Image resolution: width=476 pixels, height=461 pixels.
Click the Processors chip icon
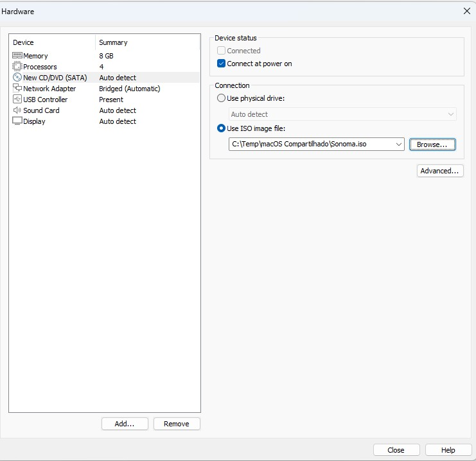coord(17,67)
